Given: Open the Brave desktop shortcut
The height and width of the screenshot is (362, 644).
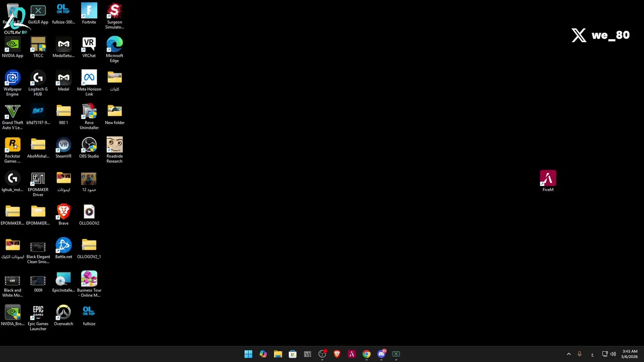Looking at the screenshot, I should point(63,215).
